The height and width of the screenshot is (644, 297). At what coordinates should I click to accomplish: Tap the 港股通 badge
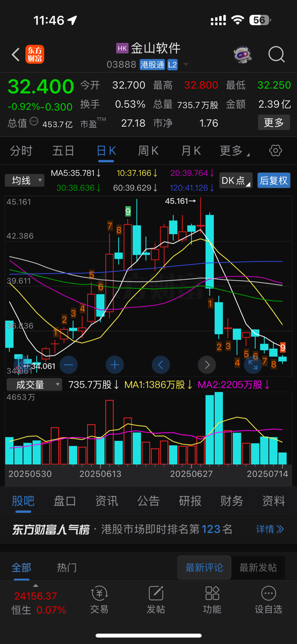click(152, 65)
